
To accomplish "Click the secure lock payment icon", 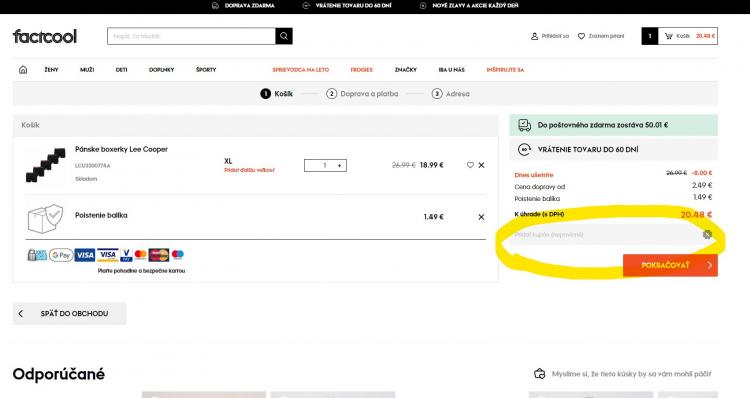I will click(36, 255).
